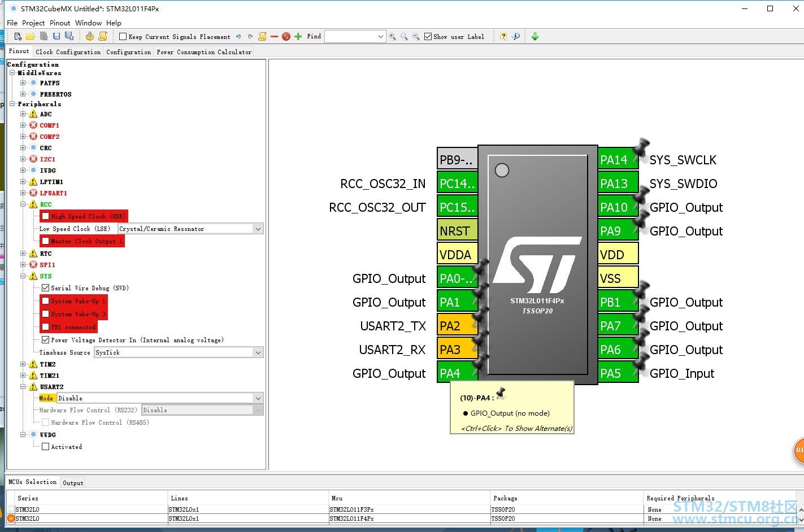Open the Pinout menu
The height and width of the screenshot is (532, 804).
point(60,23)
